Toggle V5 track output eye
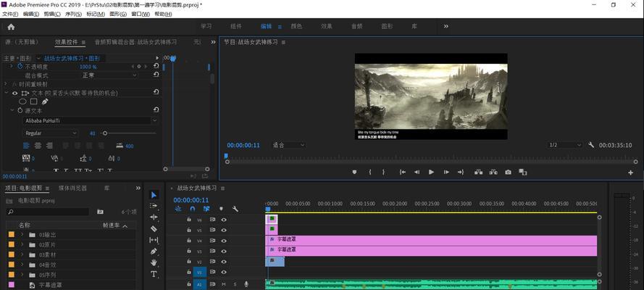The image size is (644, 290). (224, 230)
